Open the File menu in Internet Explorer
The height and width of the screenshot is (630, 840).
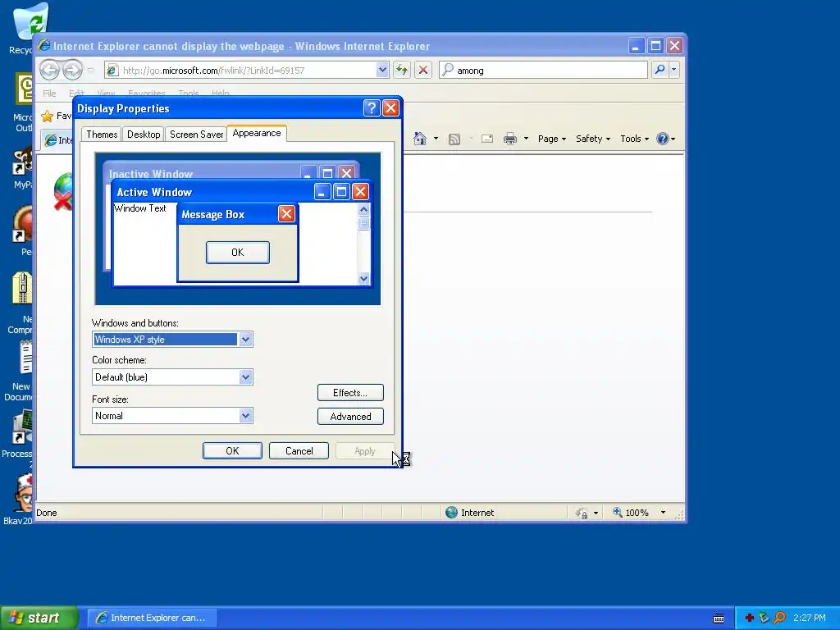tap(49, 94)
